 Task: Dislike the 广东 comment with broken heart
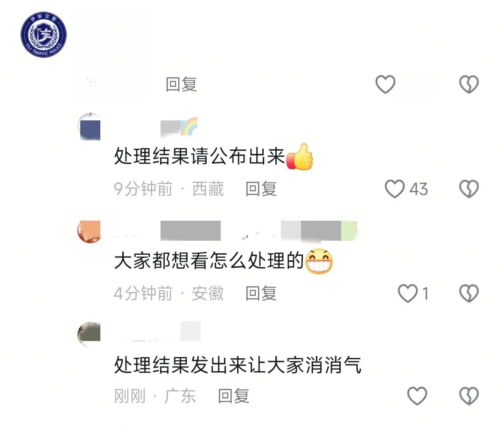point(469,396)
